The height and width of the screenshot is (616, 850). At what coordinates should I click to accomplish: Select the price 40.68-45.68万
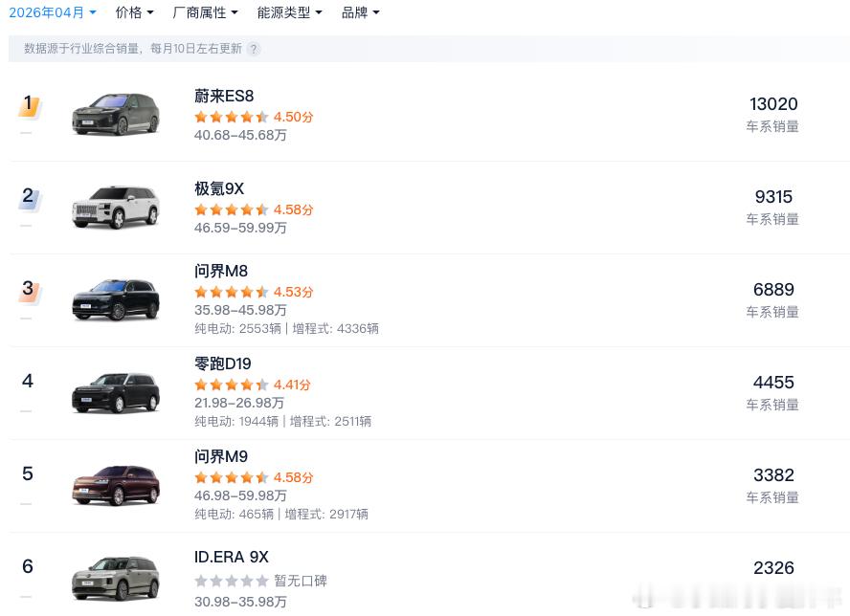(x=240, y=135)
